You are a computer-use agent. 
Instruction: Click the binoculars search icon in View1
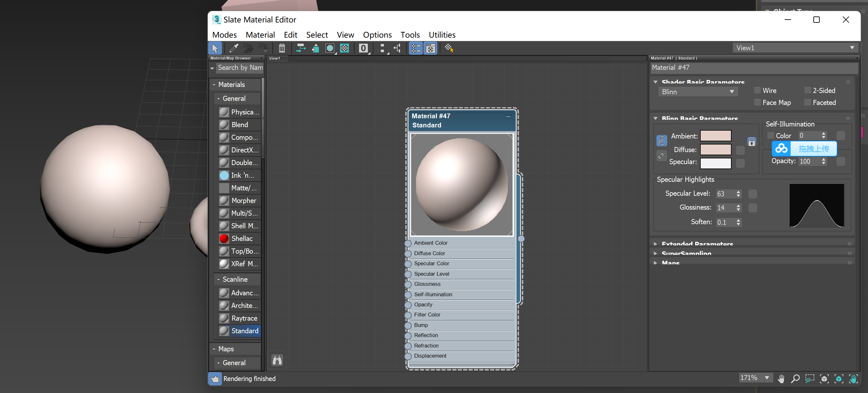pyautogui.click(x=277, y=360)
